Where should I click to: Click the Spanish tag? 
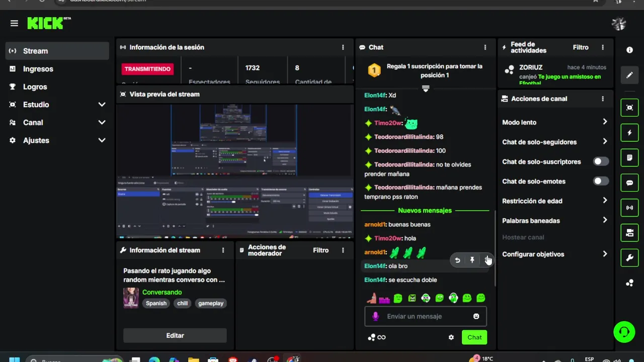156,303
